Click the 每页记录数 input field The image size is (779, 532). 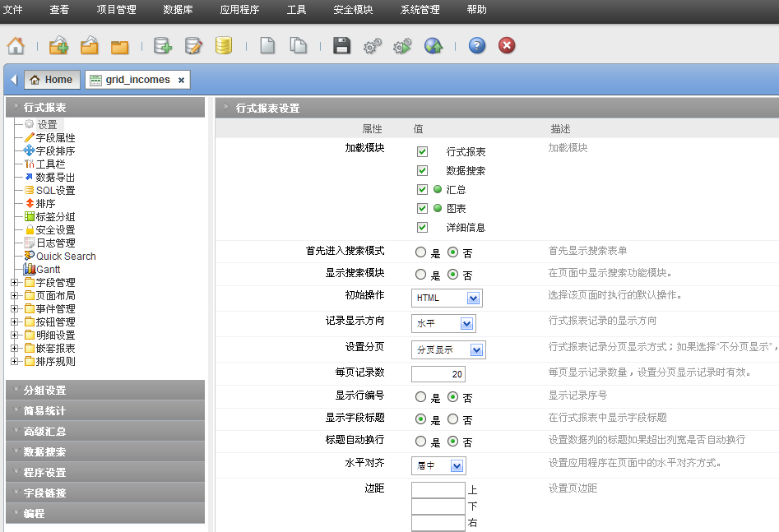438,374
